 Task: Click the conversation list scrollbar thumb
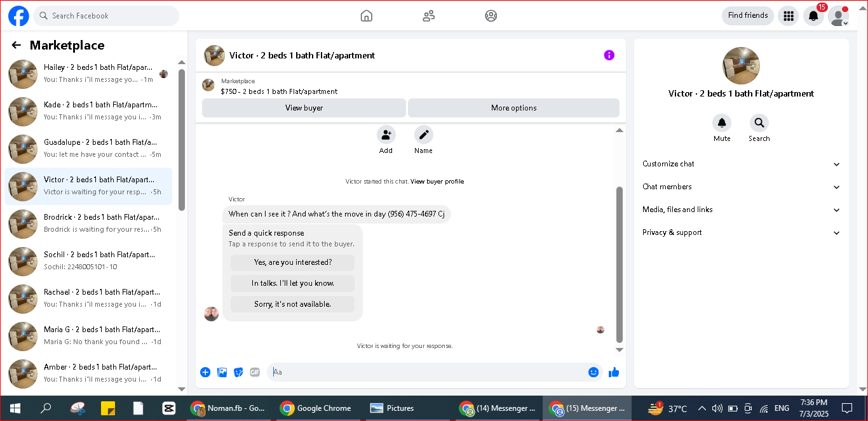tap(182, 140)
